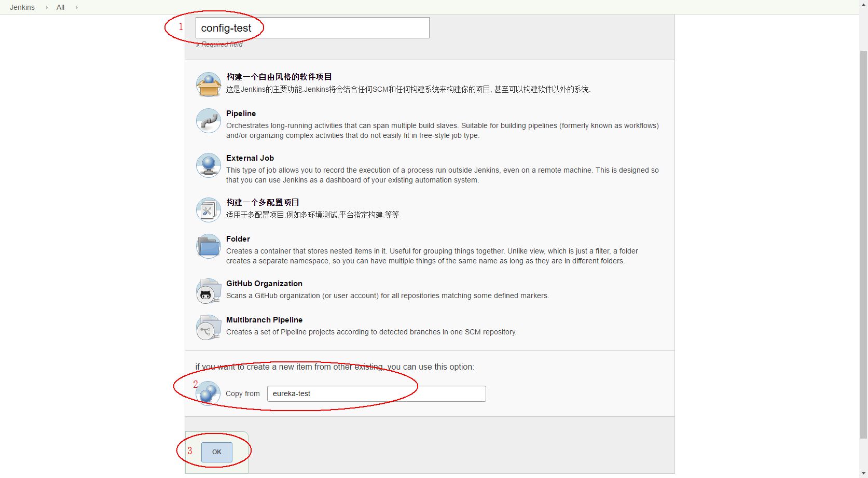This screenshot has height=478, width=868.
Task: Select the multi-configuration project icon
Action: click(209, 210)
